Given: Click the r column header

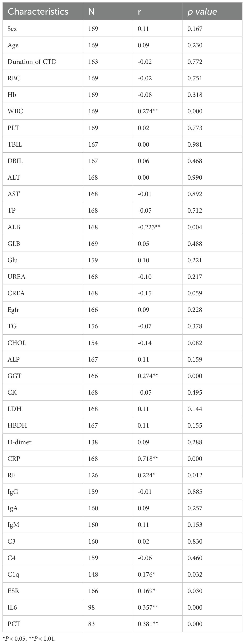Looking at the screenshot, I should pos(139,12).
